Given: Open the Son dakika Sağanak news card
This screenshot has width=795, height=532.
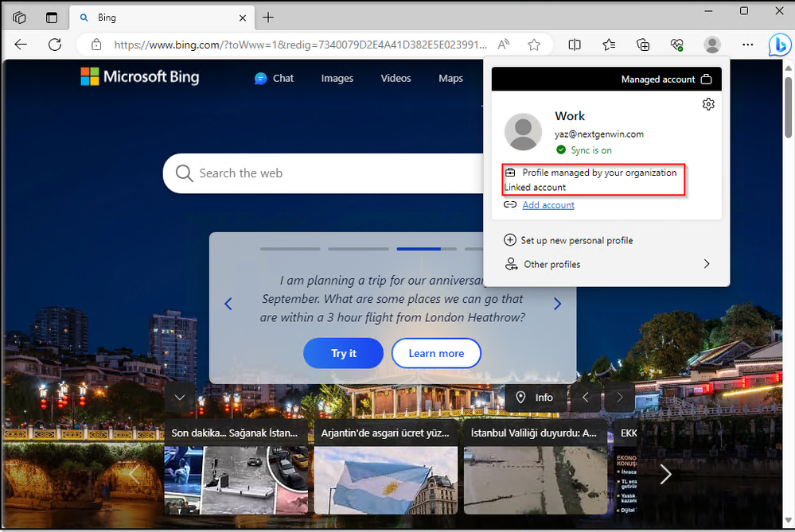Looking at the screenshot, I should pyautogui.click(x=236, y=467).
